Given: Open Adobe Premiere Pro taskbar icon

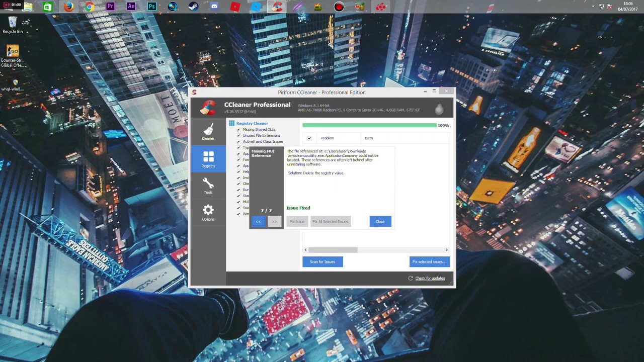Looking at the screenshot, I should pyautogui.click(x=110, y=7).
